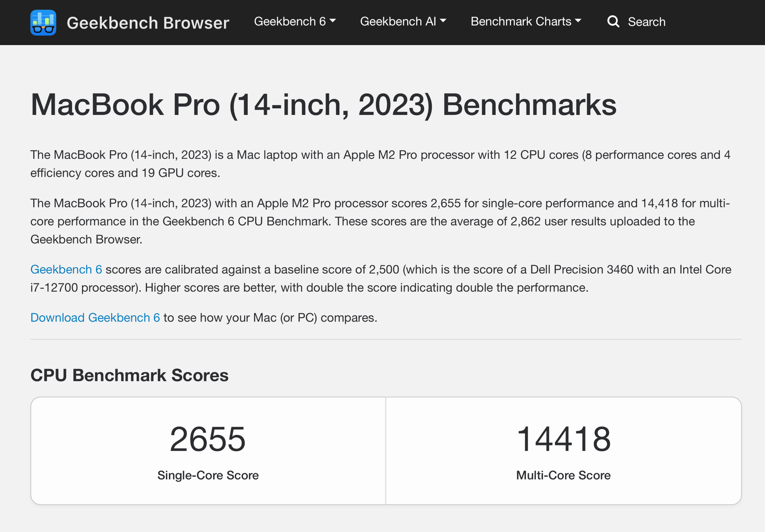Image resolution: width=765 pixels, height=532 pixels.
Task: Click the 2655 single-core score number
Action: click(x=208, y=439)
